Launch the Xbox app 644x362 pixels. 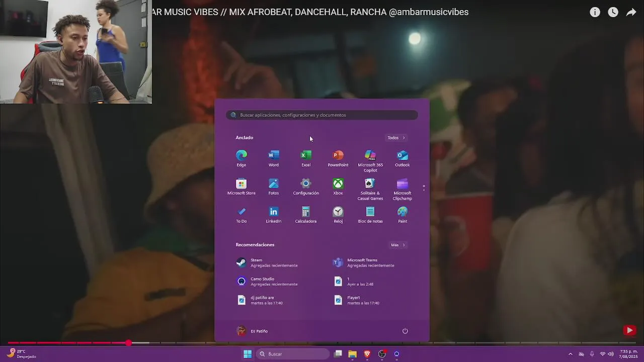pyautogui.click(x=338, y=187)
